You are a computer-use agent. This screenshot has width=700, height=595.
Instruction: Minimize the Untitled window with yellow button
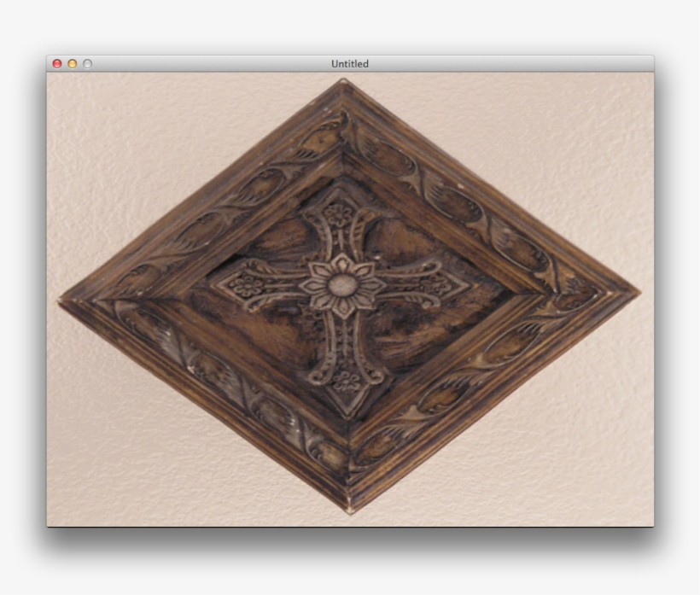tap(73, 64)
